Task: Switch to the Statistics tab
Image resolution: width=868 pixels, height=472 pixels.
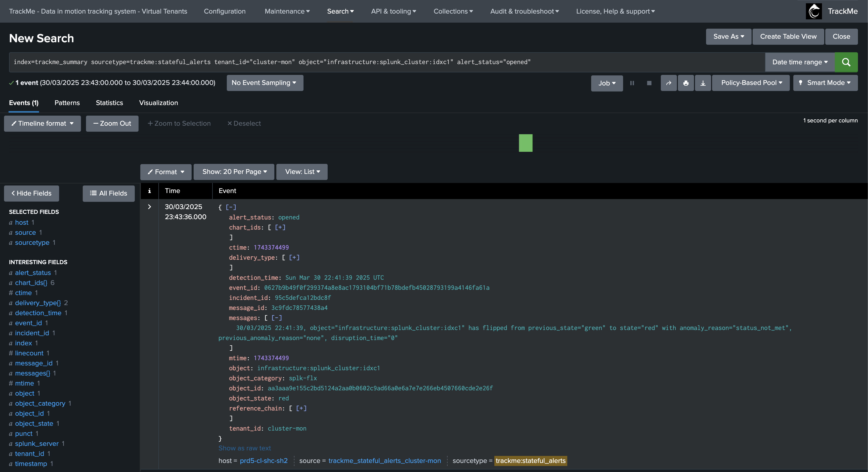Action: [x=109, y=103]
